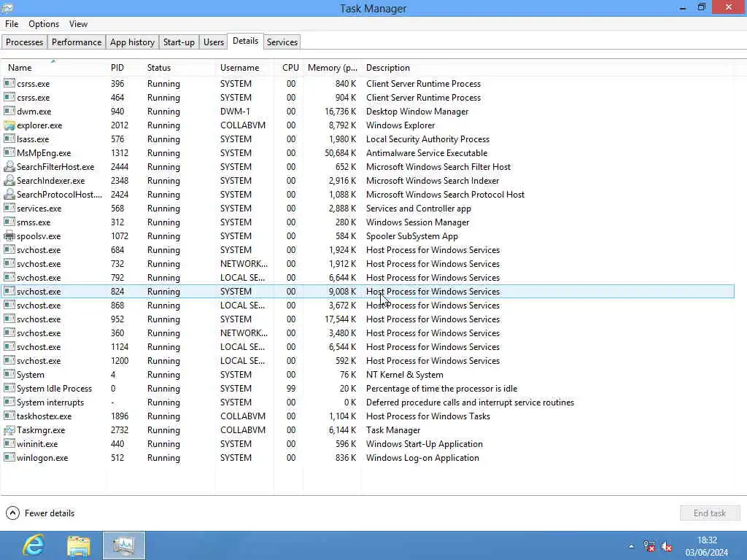Image resolution: width=747 pixels, height=560 pixels.
Task: Click the 50,684 K memory value
Action: pos(340,153)
